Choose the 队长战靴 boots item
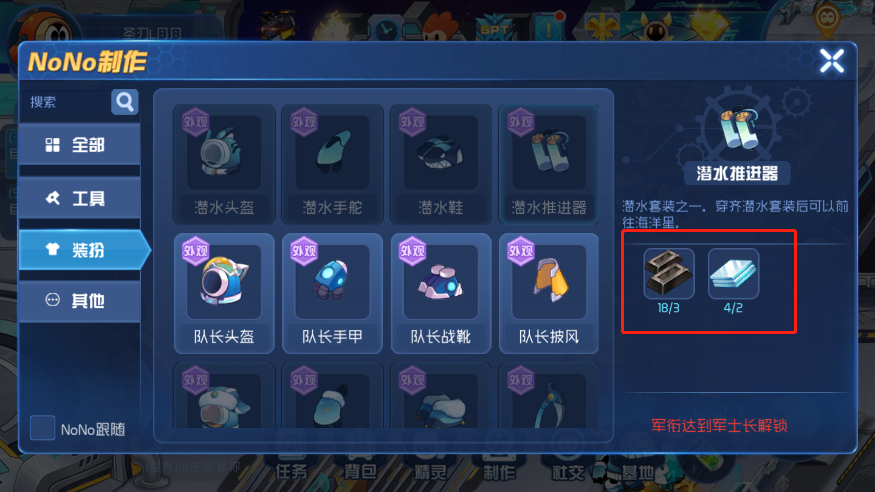The image size is (875, 492). (440, 293)
